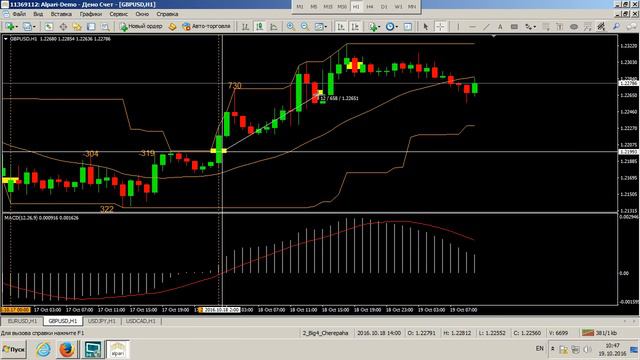Open the Файл menu
640x360 pixels.
[x=19, y=14]
